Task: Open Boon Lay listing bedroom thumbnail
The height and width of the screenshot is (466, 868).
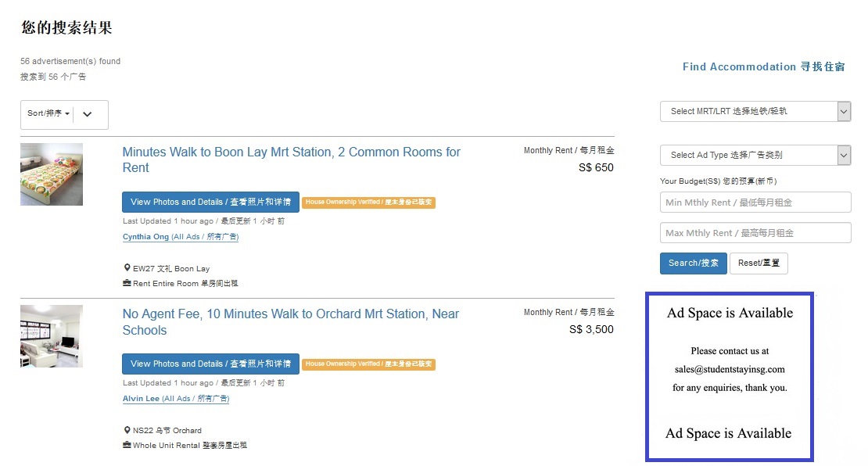Action: (52, 174)
